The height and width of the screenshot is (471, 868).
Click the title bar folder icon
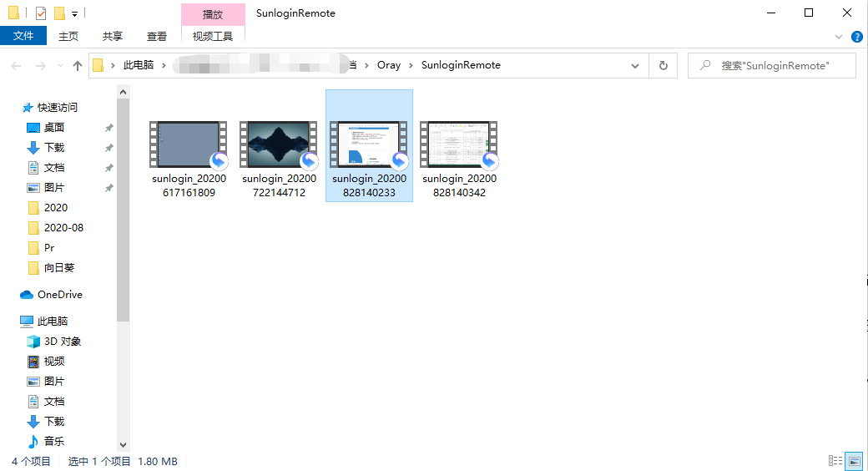click(14, 13)
